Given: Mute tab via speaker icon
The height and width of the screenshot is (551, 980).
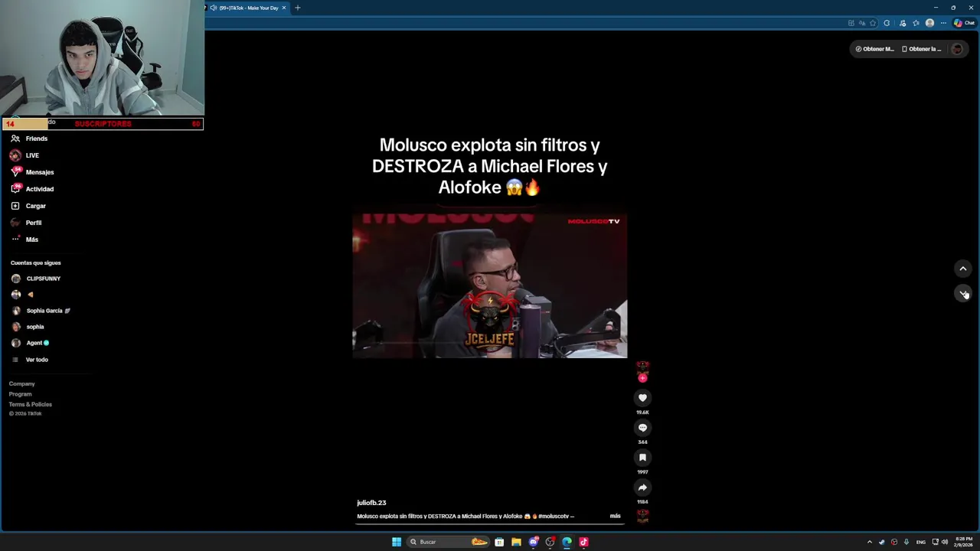Looking at the screenshot, I should [213, 8].
